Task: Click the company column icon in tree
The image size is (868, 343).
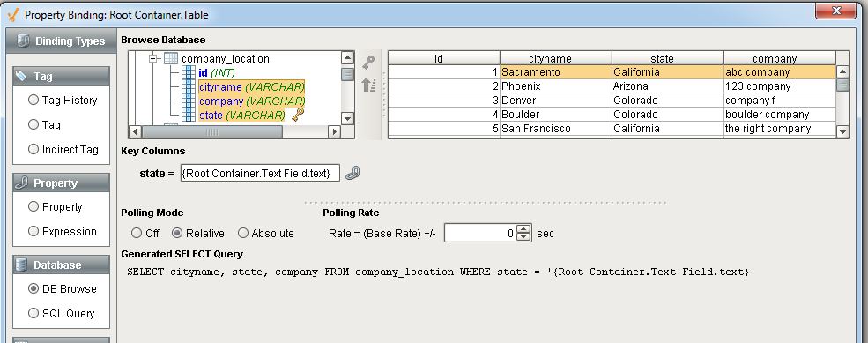Action: point(189,101)
